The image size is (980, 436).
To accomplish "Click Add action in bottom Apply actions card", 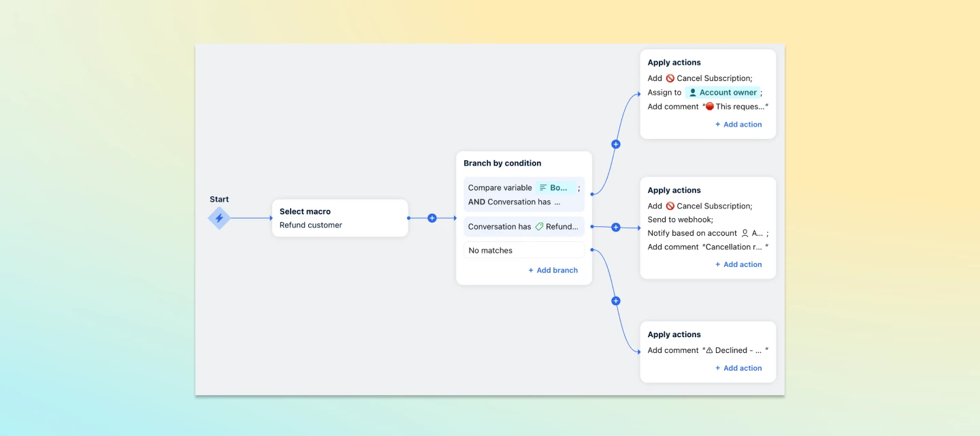I will (738, 368).
